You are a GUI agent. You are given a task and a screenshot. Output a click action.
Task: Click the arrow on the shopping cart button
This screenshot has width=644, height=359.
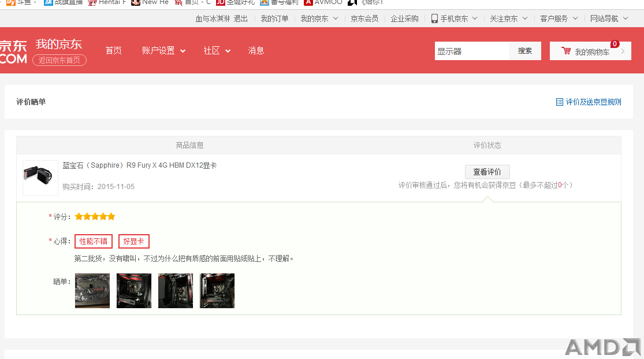click(623, 51)
